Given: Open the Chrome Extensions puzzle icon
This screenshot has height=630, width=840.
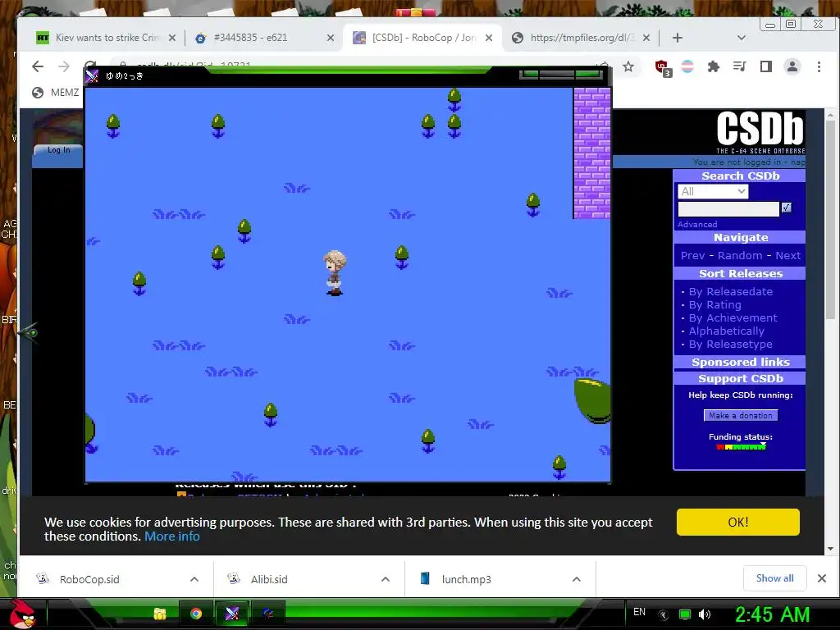Looking at the screenshot, I should [x=714, y=66].
